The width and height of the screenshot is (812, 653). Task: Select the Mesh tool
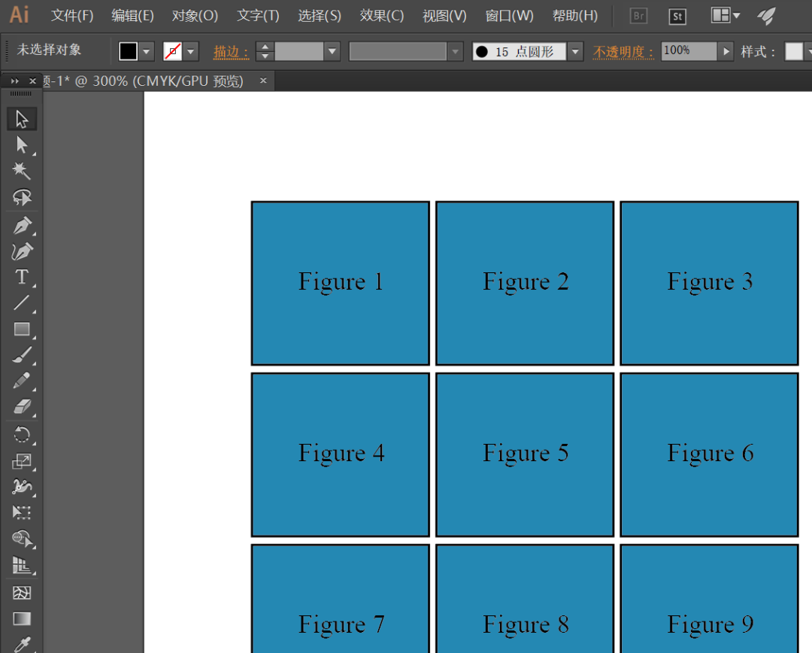(x=22, y=592)
